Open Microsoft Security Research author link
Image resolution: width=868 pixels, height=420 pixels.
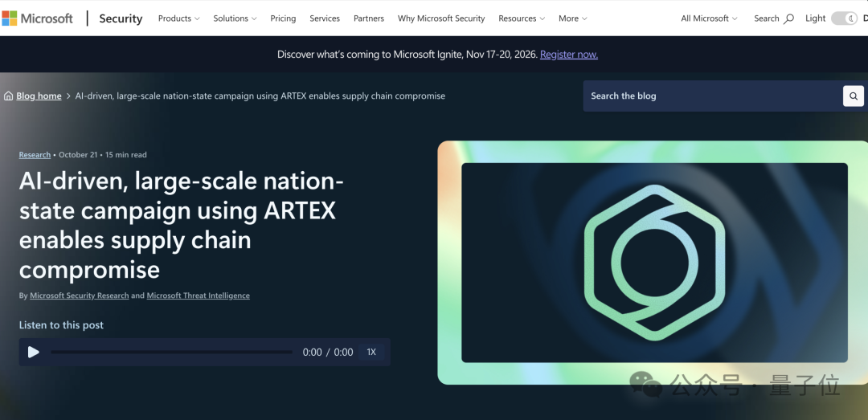(79, 296)
